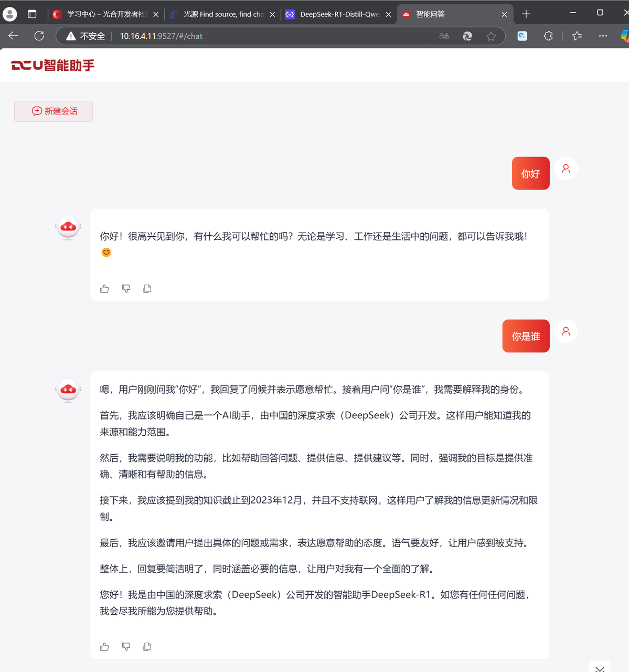Click the user avatar beside 你是谁

pos(566,331)
